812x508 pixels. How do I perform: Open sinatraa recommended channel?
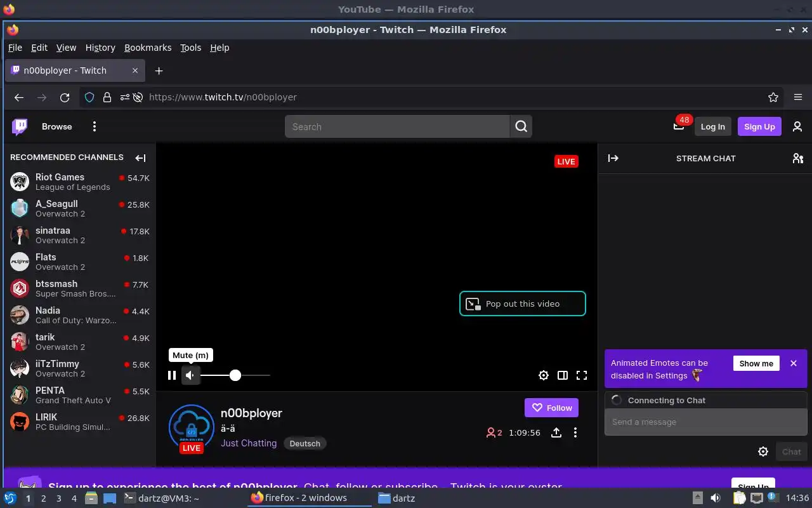click(79, 235)
